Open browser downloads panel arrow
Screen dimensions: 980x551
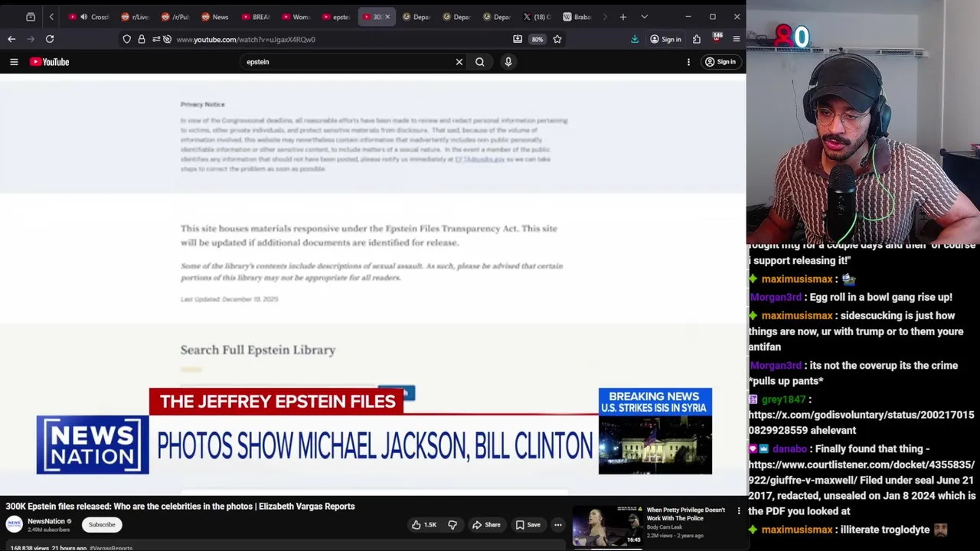635,39
